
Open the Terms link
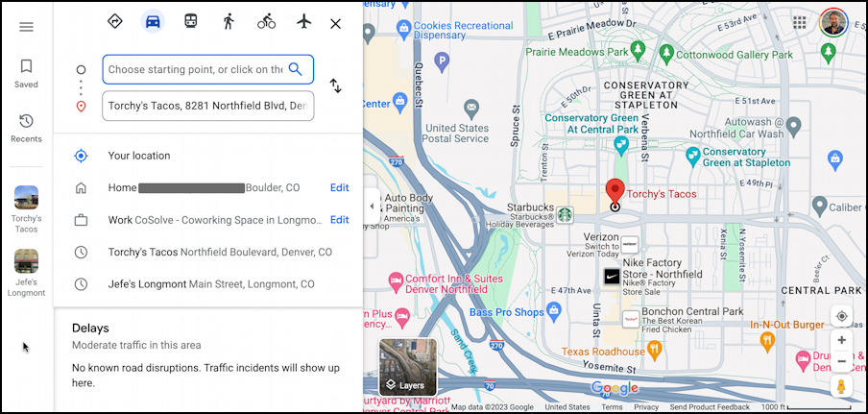(x=612, y=407)
